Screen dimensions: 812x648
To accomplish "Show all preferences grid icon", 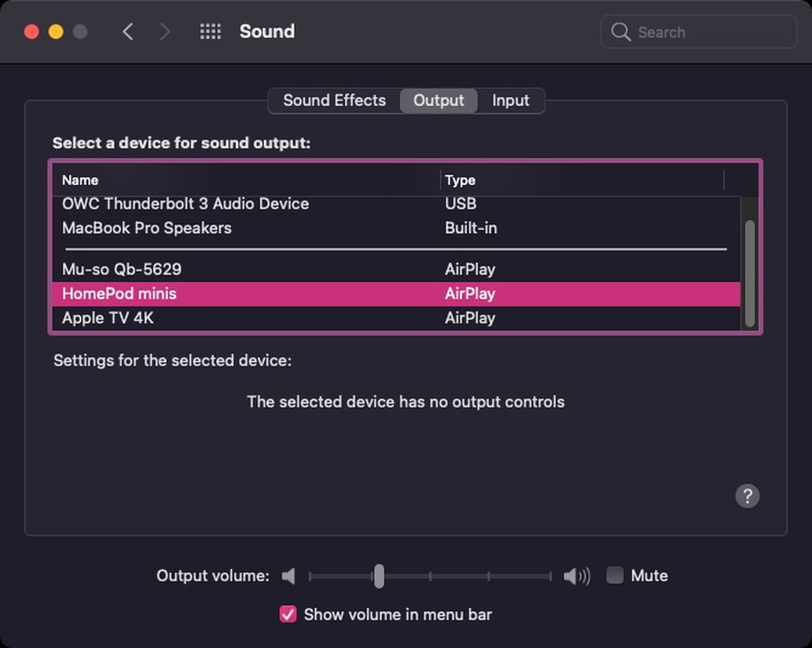I will (x=210, y=31).
